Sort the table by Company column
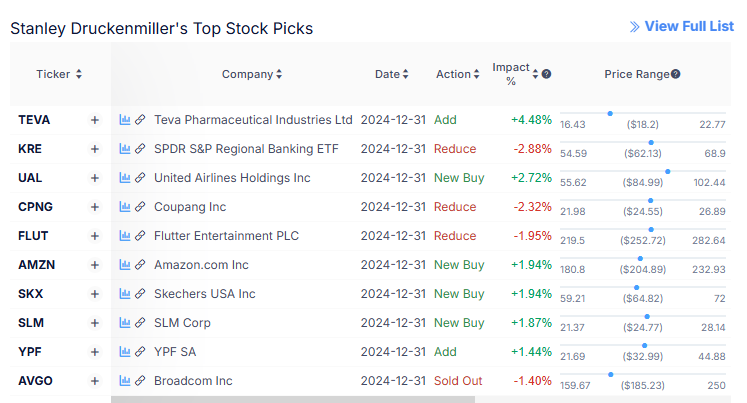This screenshot has height=403, width=747. coord(279,74)
